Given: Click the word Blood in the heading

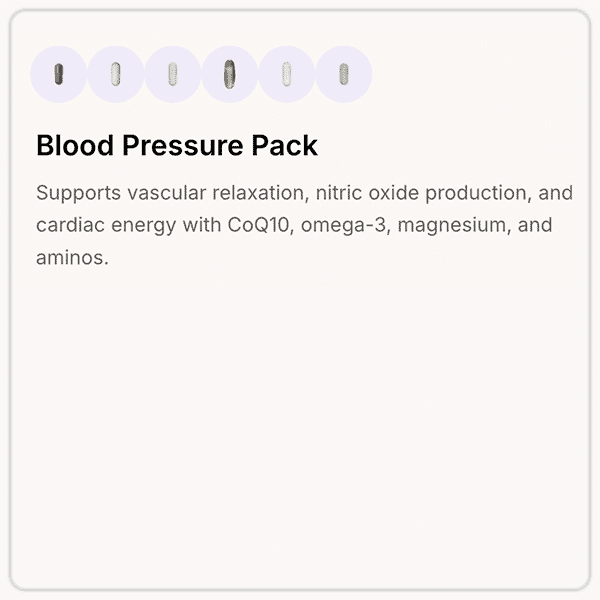Looking at the screenshot, I should click(74, 146).
